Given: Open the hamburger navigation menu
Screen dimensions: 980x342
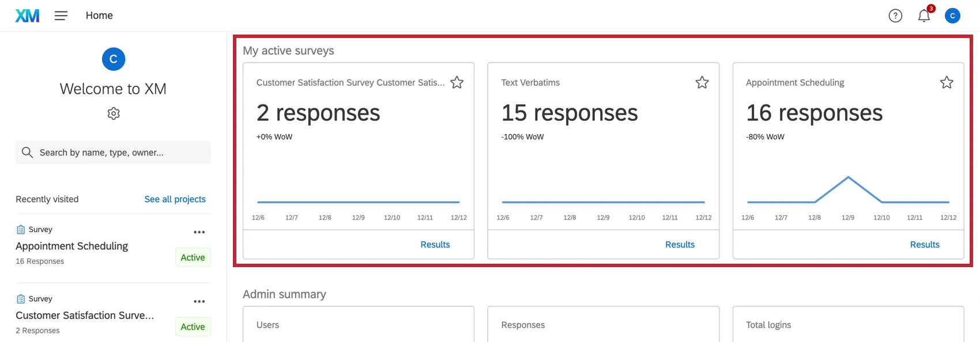Looking at the screenshot, I should pos(61,16).
